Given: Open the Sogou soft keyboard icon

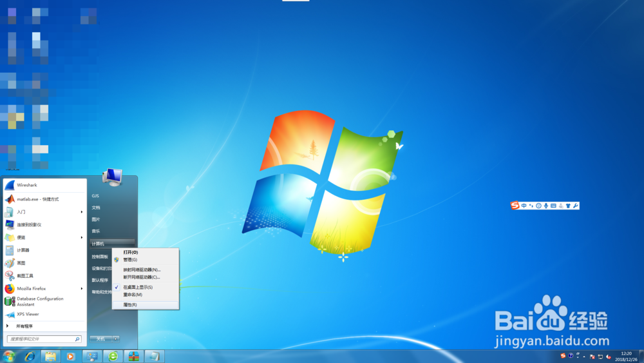Looking at the screenshot, I should pyautogui.click(x=553, y=206).
